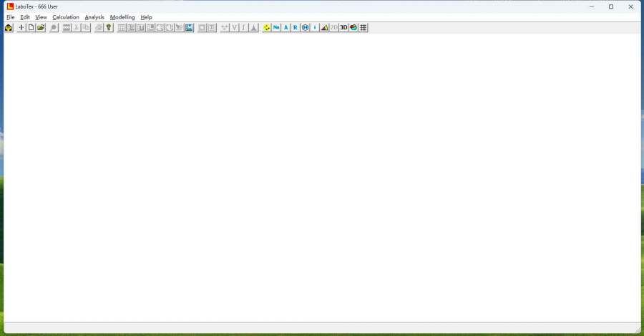644x336 pixels.
Task: Click the blue 'i' info icon
Action: (x=315, y=27)
